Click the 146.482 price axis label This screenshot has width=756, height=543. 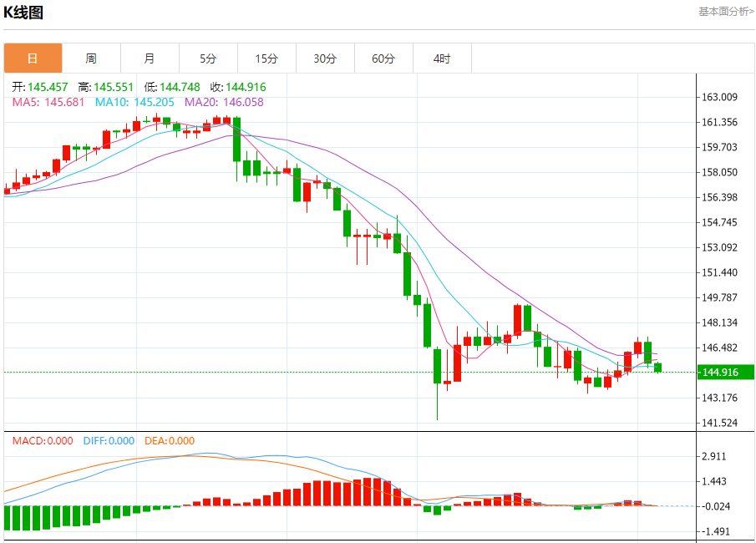point(719,348)
